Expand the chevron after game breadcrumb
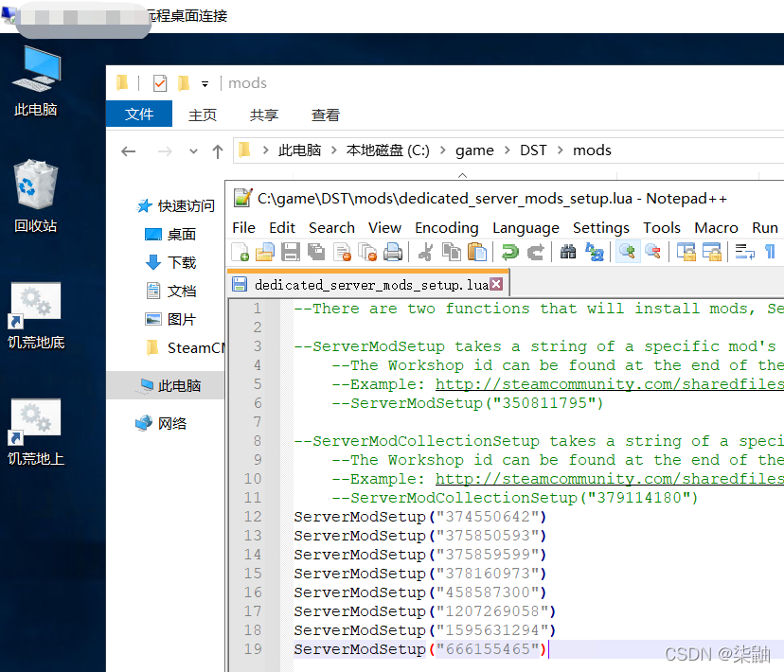 pos(507,150)
